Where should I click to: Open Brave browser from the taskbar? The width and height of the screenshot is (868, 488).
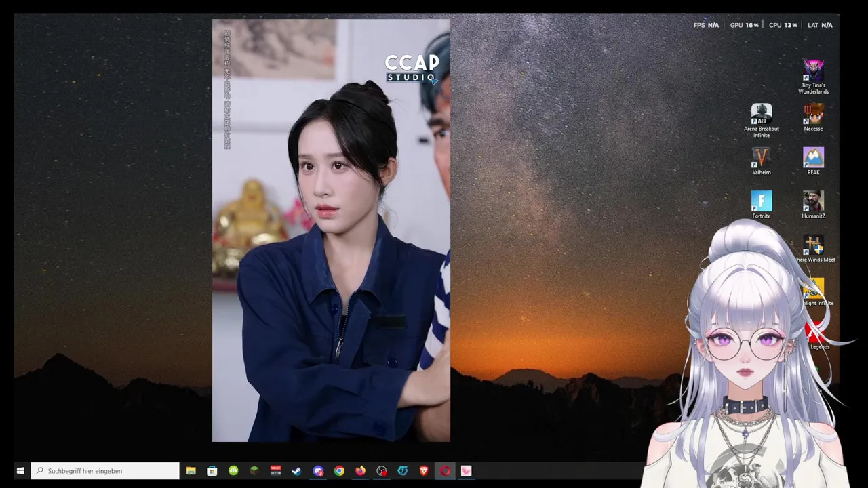pyautogui.click(x=424, y=470)
